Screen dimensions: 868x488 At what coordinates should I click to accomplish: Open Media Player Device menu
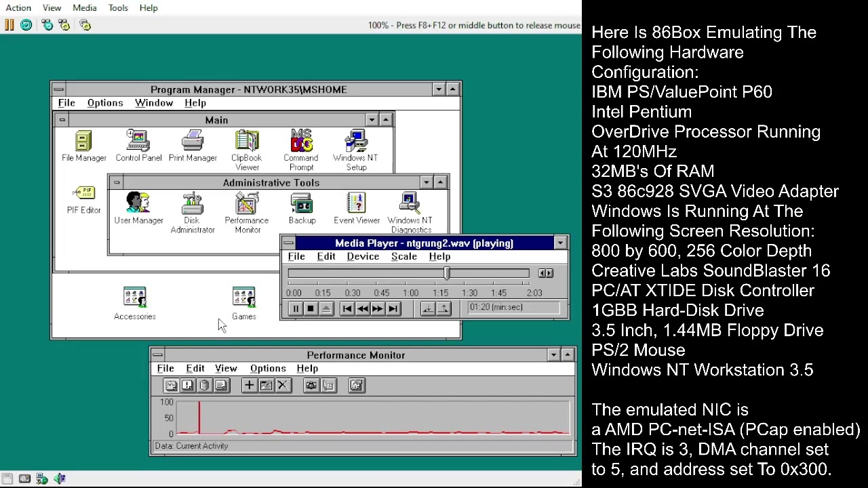pos(363,257)
